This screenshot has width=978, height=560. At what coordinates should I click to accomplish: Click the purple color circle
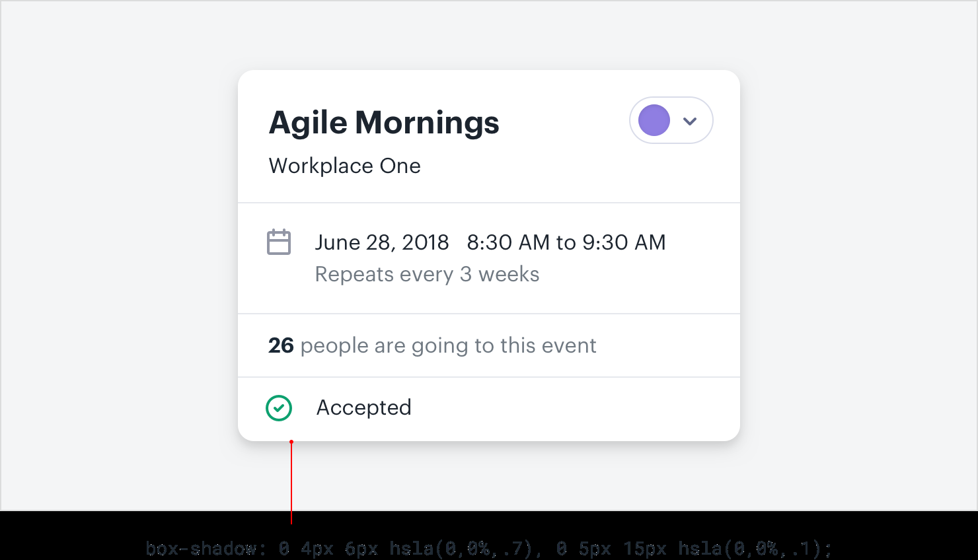pyautogui.click(x=654, y=121)
